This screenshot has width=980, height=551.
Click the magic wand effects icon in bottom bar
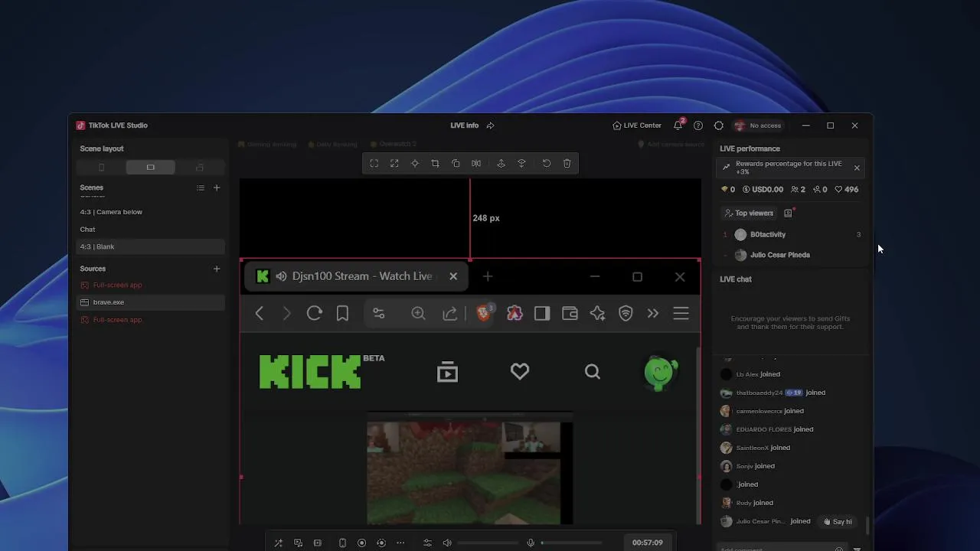(x=278, y=543)
